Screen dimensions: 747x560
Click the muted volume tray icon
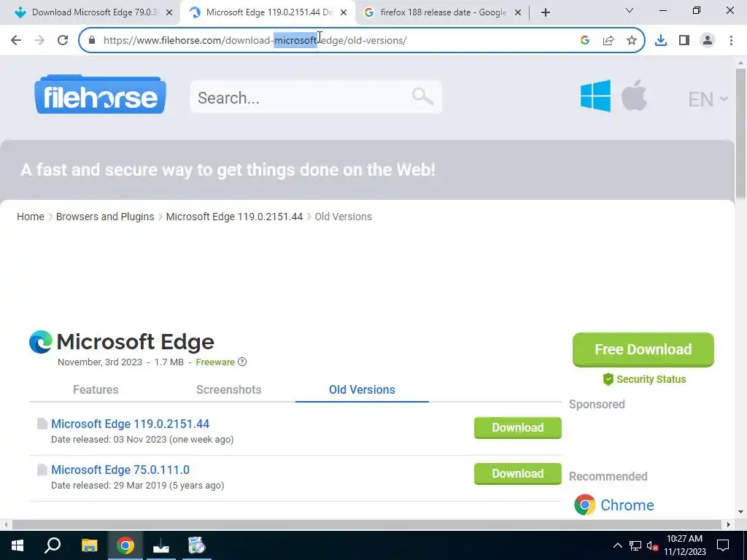(652, 545)
